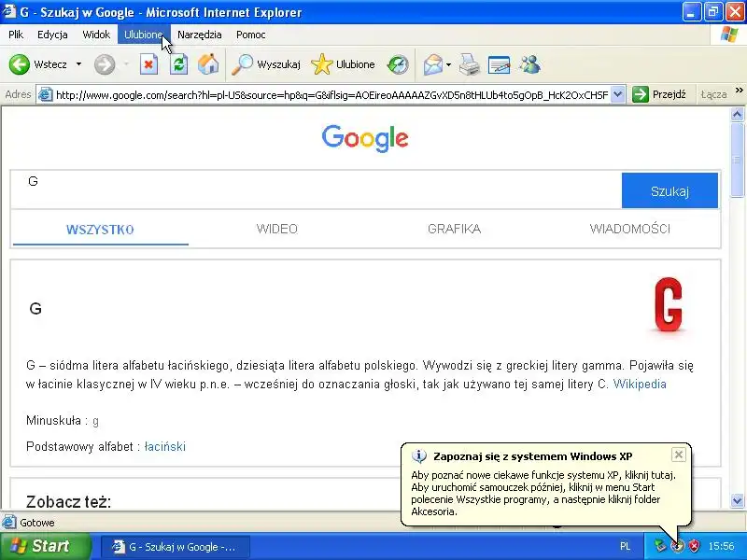This screenshot has width=747, height=560.
Task: Click the edit page toolbar icon
Action: click(499, 64)
